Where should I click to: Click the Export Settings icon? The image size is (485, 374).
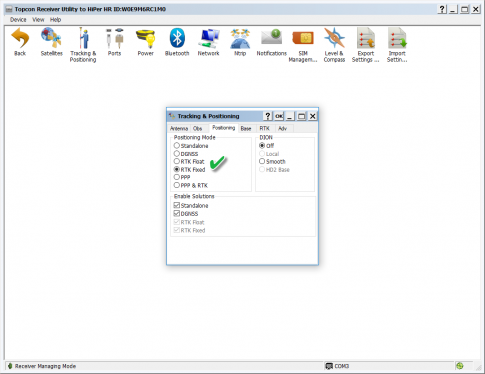366,38
